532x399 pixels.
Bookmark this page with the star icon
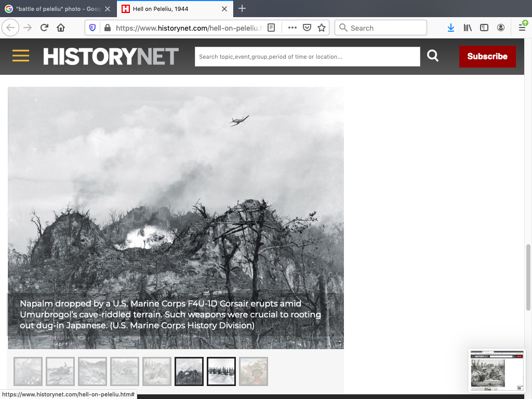click(x=322, y=28)
